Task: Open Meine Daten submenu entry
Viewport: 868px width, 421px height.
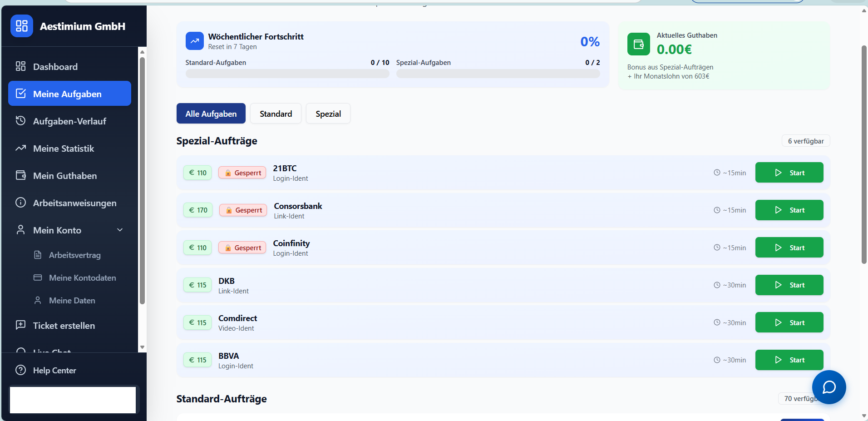Action: 72,301
